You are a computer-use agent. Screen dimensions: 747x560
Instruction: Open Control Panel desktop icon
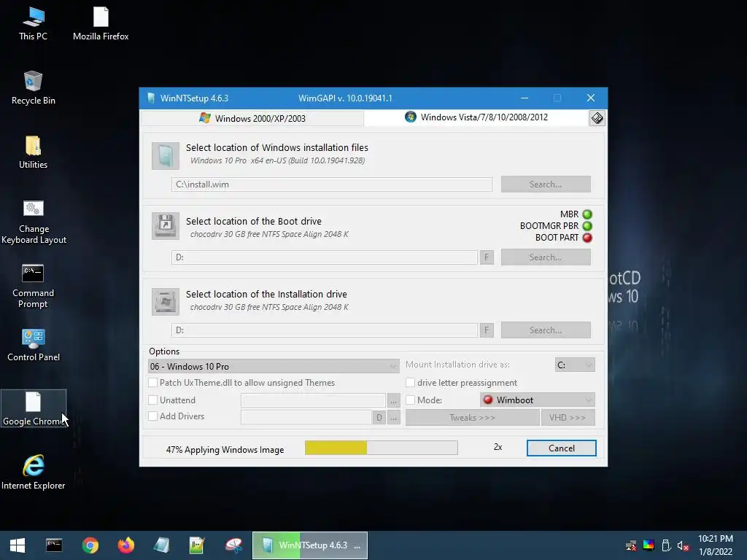34,345
